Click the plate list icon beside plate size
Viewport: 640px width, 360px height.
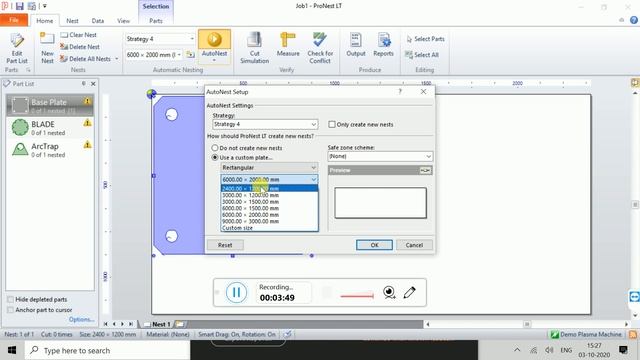click(190, 55)
